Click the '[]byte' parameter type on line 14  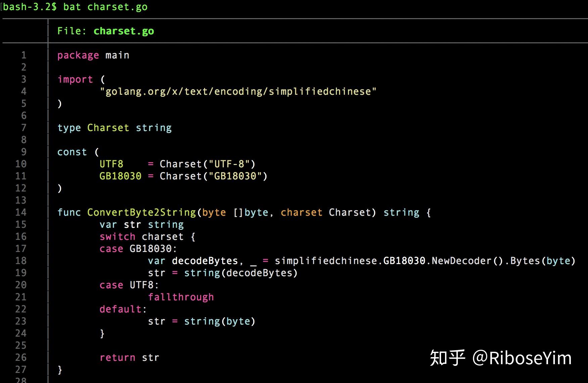251,213
